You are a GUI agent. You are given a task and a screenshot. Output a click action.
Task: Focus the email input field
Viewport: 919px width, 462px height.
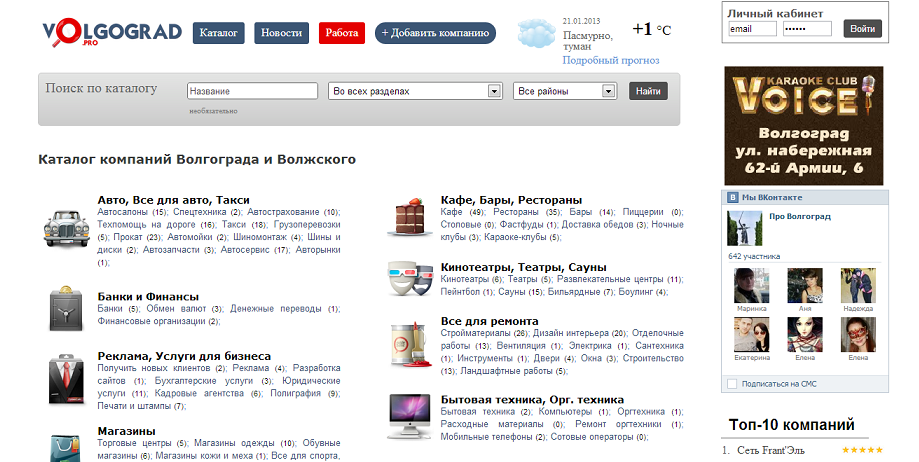tap(753, 29)
